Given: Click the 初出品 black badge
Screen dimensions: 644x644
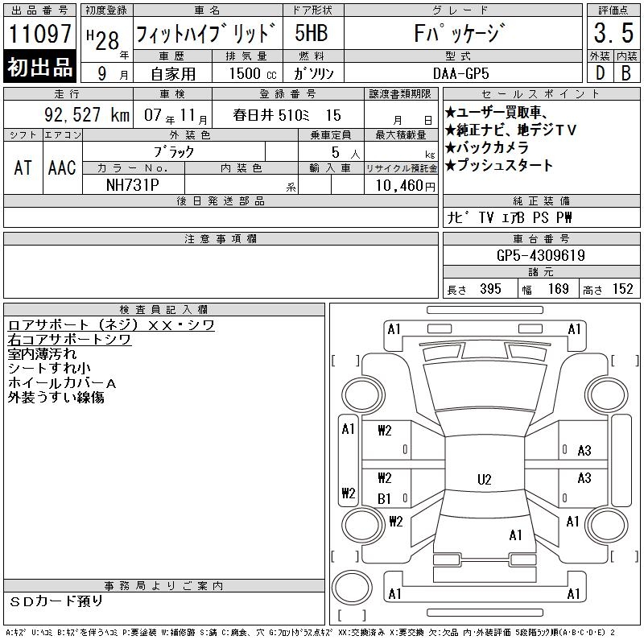Looking at the screenshot, I should tap(39, 67).
